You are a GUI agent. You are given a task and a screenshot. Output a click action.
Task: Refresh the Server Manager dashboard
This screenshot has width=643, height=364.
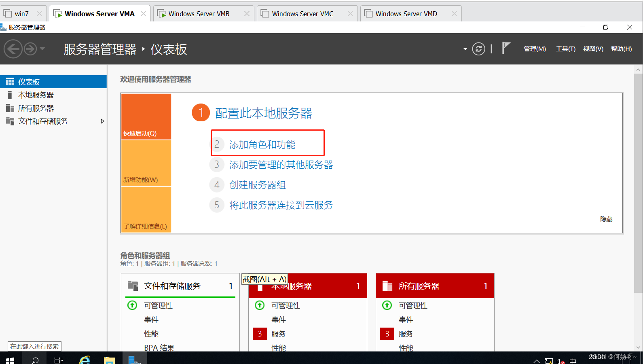478,49
